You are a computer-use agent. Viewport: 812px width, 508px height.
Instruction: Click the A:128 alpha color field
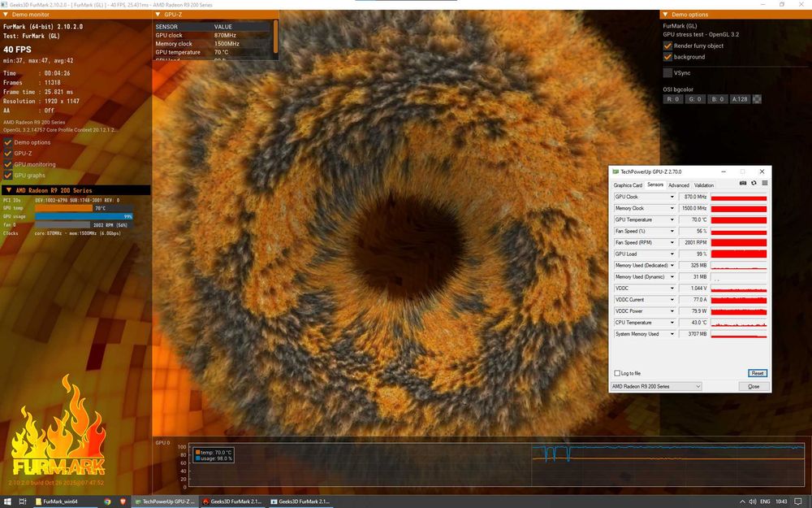pos(740,99)
